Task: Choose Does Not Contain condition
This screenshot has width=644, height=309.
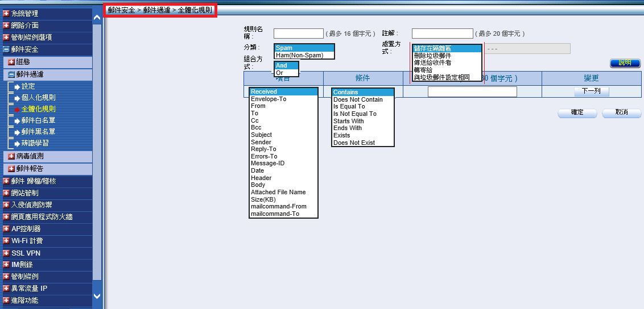Action: [363, 99]
